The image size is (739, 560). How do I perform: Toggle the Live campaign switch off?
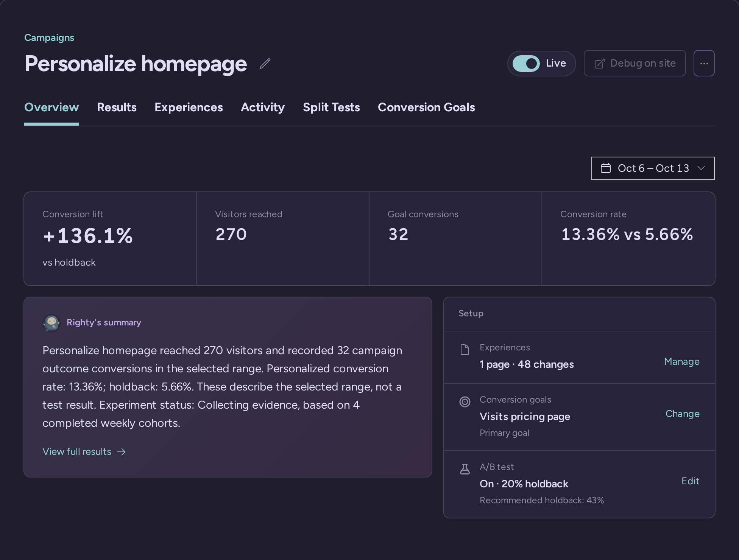[x=526, y=64]
